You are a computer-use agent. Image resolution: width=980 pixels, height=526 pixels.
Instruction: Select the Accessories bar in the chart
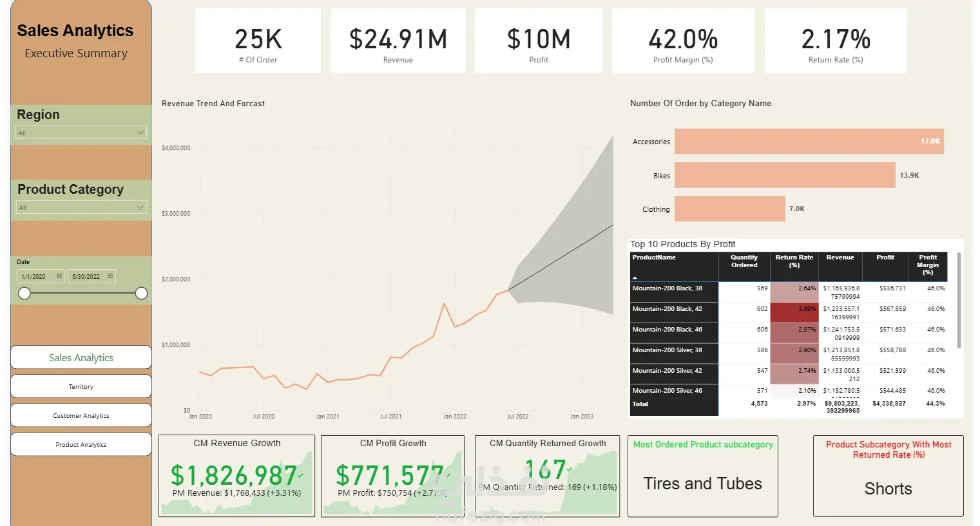click(x=809, y=141)
